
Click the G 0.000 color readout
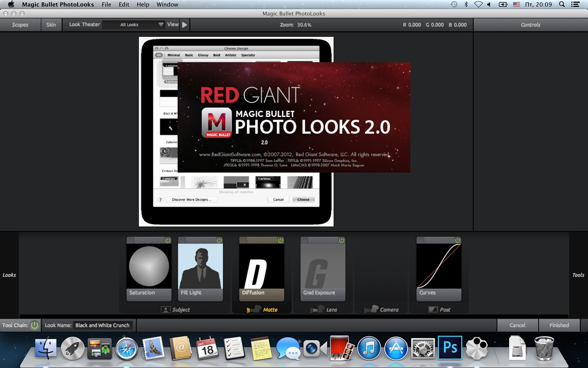[435, 25]
